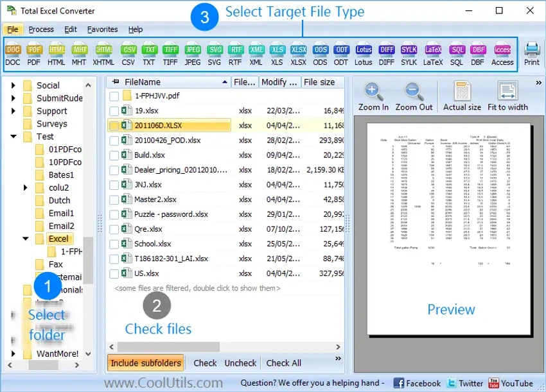Screen dimensions: 546x392
Task: Select DBF target format
Action: pyautogui.click(x=478, y=55)
